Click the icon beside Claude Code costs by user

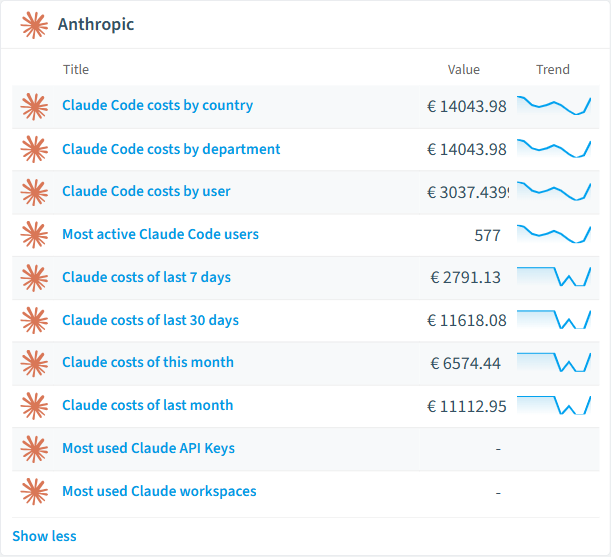34,192
